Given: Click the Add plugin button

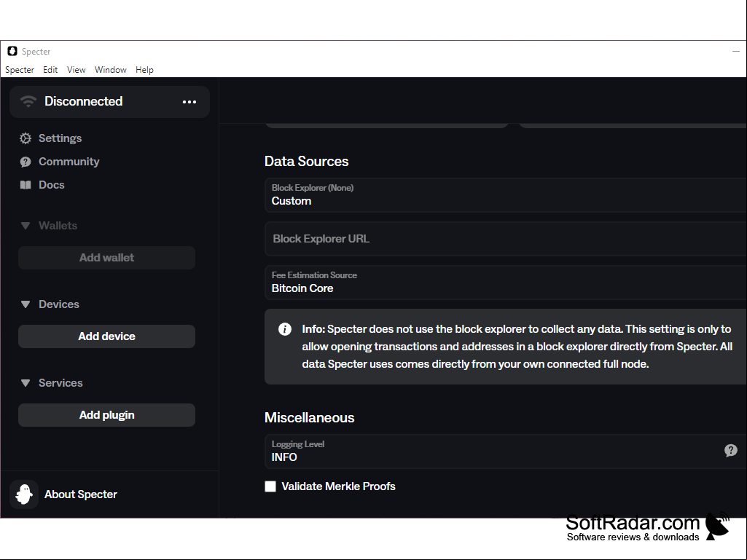Looking at the screenshot, I should (106, 415).
